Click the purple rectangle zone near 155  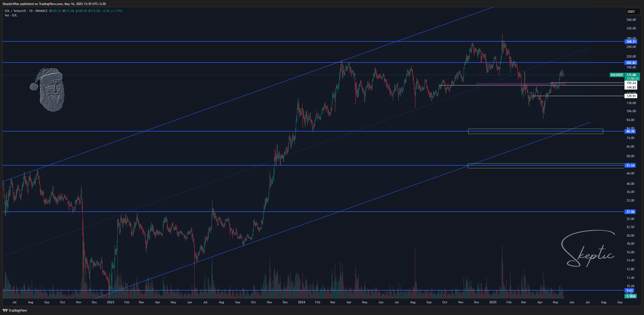point(521,84)
